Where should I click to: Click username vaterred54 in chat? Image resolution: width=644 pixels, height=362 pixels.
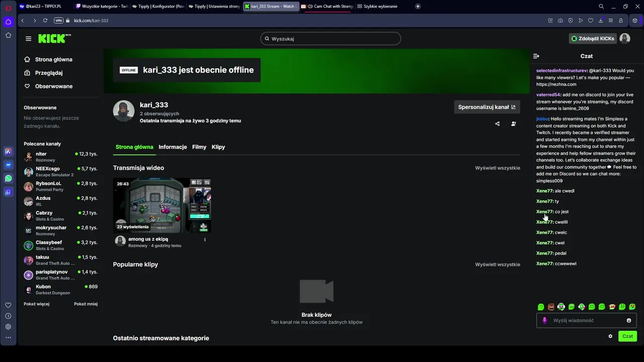point(548,95)
